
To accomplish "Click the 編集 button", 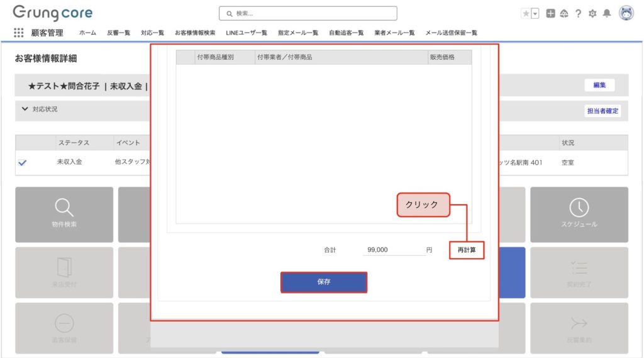I will 599,85.
